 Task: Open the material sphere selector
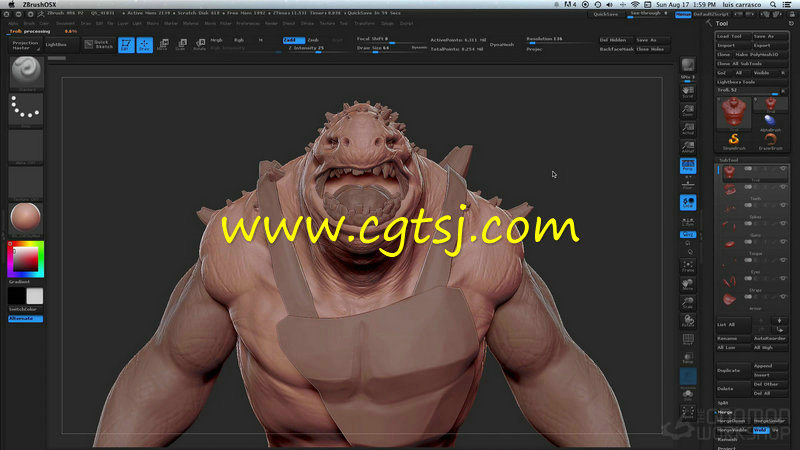coord(26,220)
